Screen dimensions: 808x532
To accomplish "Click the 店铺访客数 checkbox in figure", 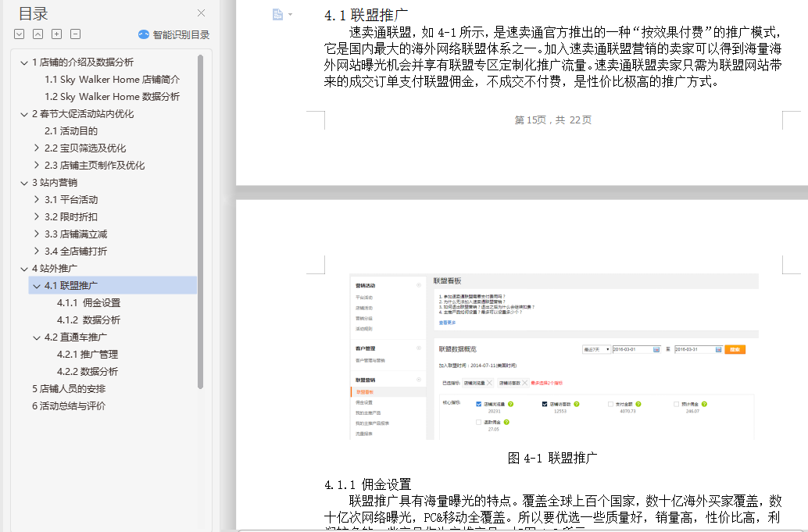I will (545, 405).
